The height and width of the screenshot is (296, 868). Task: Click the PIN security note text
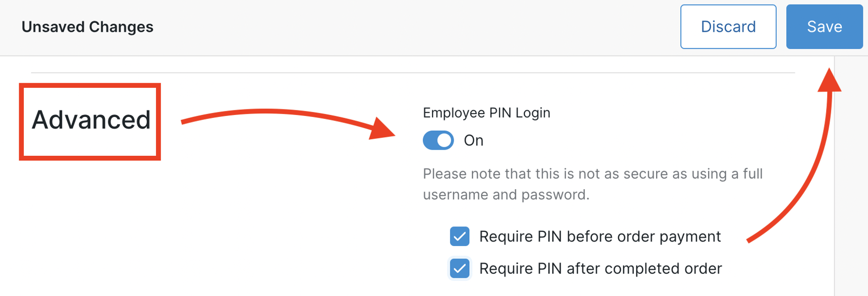tap(592, 184)
